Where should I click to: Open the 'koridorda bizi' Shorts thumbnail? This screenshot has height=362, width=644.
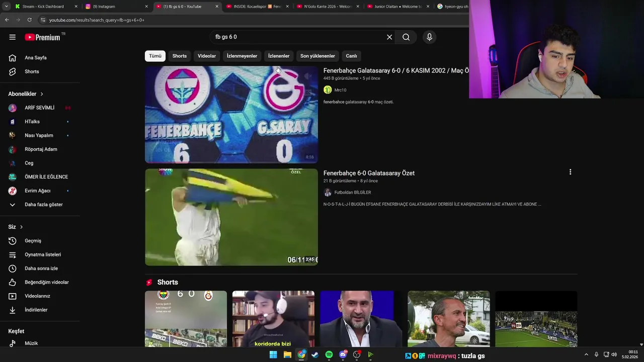pos(273,319)
